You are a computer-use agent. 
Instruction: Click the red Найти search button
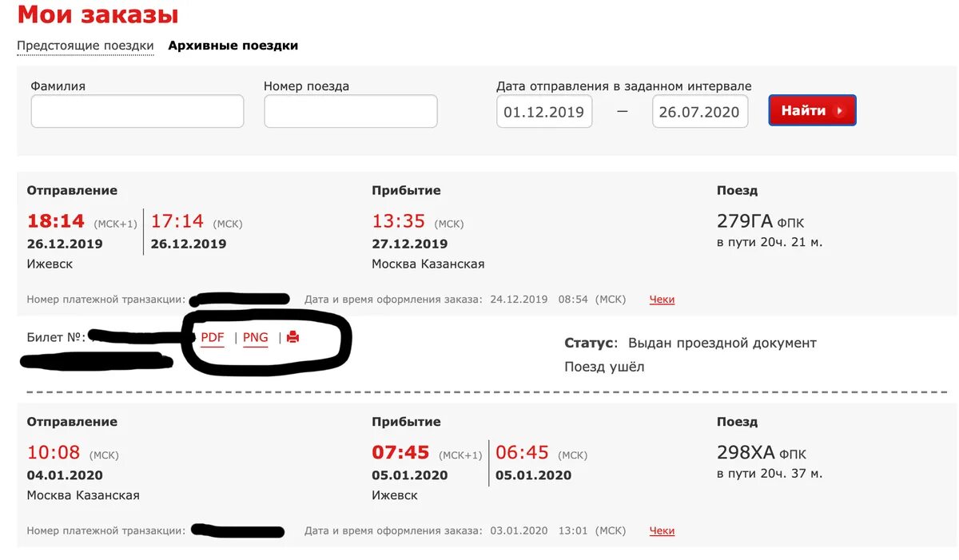(x=813, y=111)
